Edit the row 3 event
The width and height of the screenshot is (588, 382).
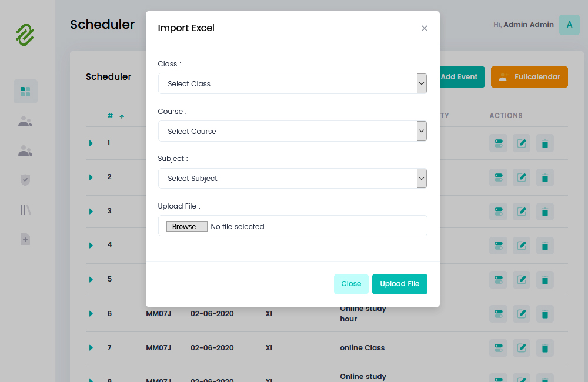[522, 212]
